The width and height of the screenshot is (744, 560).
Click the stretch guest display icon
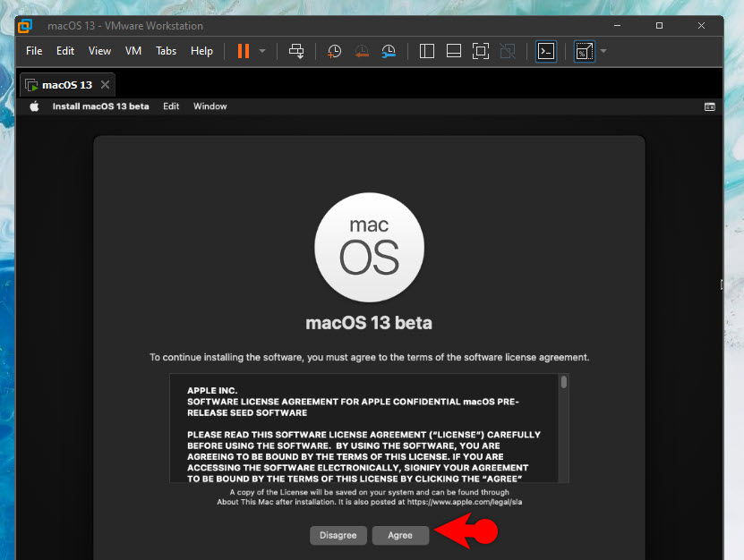click(584, 51)
